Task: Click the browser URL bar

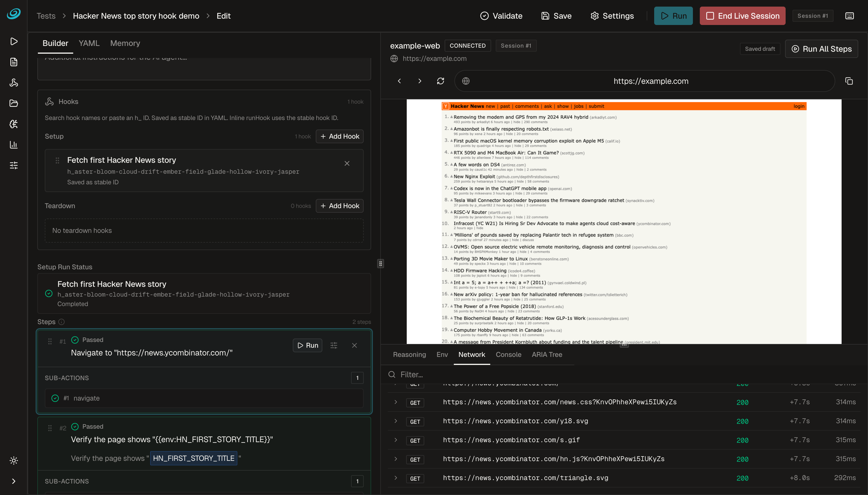Action: pyautogui.click(x=644, y=81)
